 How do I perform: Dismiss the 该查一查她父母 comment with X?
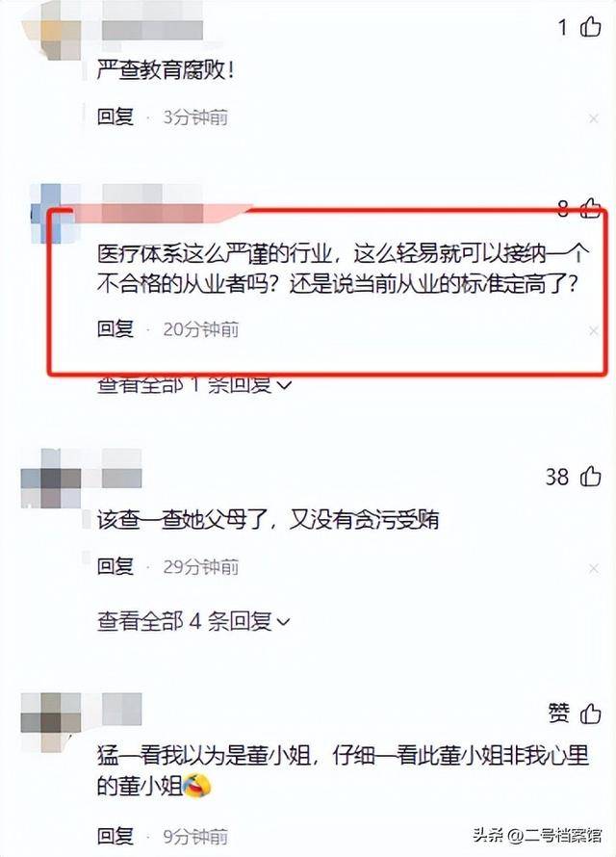594,568
